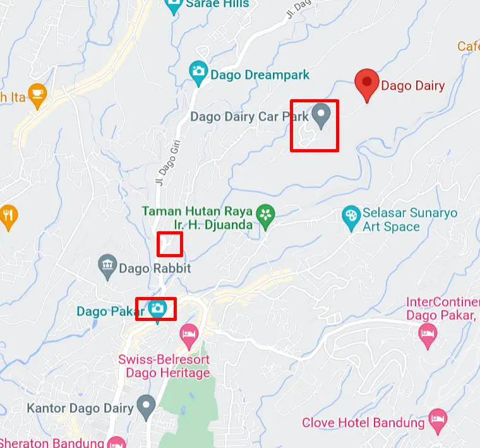The height and width of the screenshot is (448, 480).
Task: Click the Sheraton Bandung hotel label
Action: tap(52, 443)
